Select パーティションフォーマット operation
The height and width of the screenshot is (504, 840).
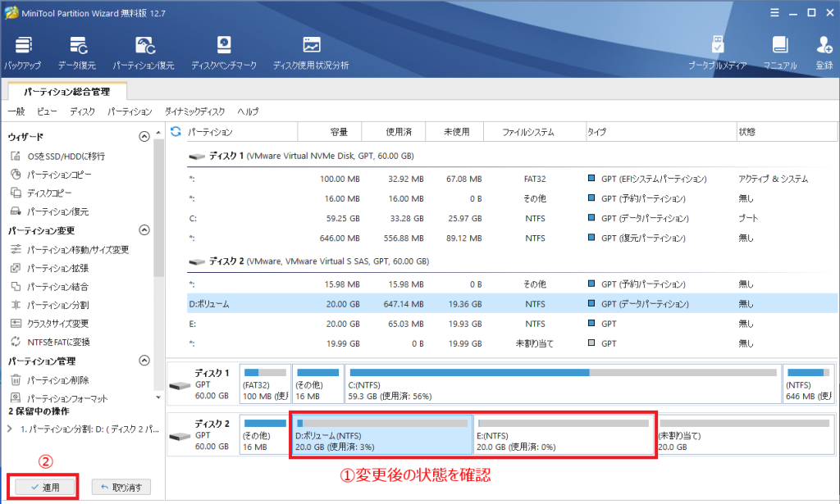click(x=59, y=398)
